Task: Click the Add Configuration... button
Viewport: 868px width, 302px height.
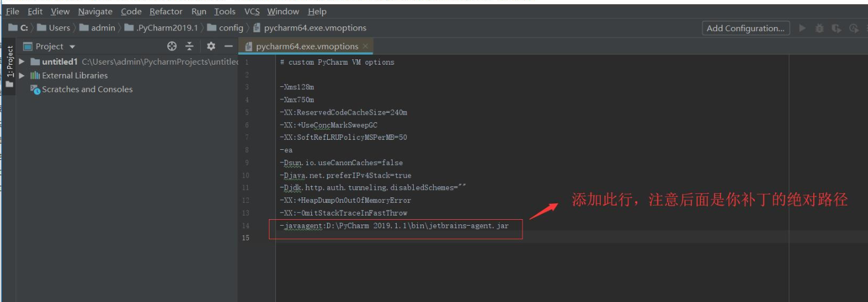Action: [x=745, y=28]
